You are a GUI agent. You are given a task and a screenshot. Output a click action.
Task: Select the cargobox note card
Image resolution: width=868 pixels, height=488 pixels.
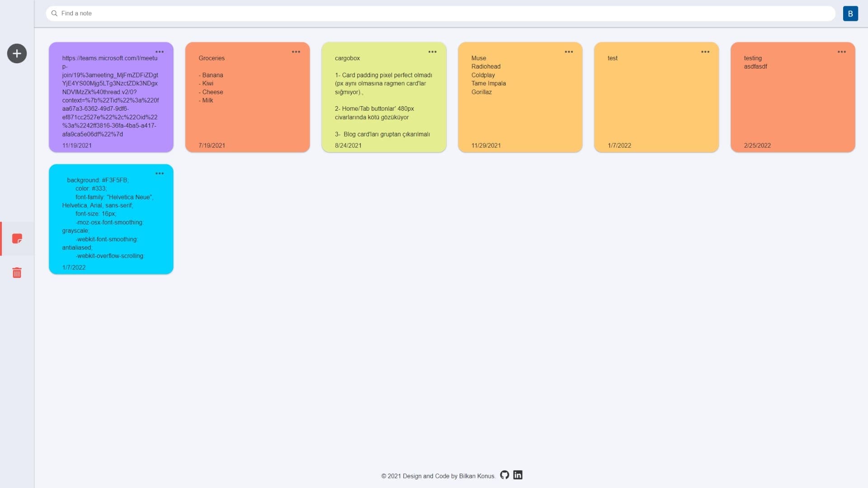point(384,97)
